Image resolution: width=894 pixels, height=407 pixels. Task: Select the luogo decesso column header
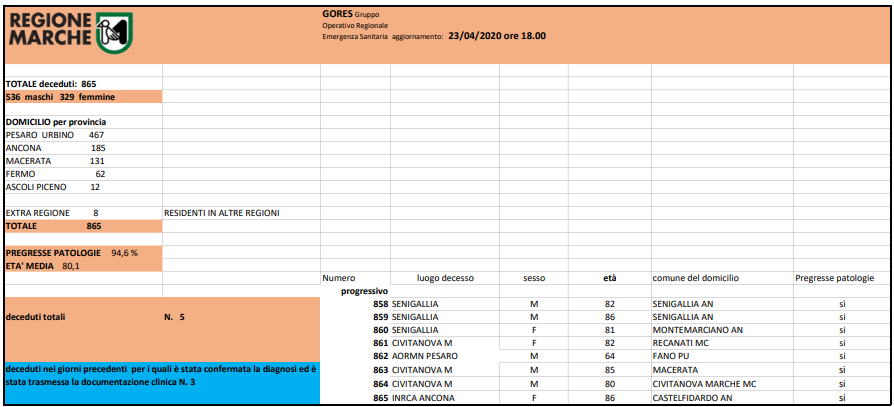(445, 278)
